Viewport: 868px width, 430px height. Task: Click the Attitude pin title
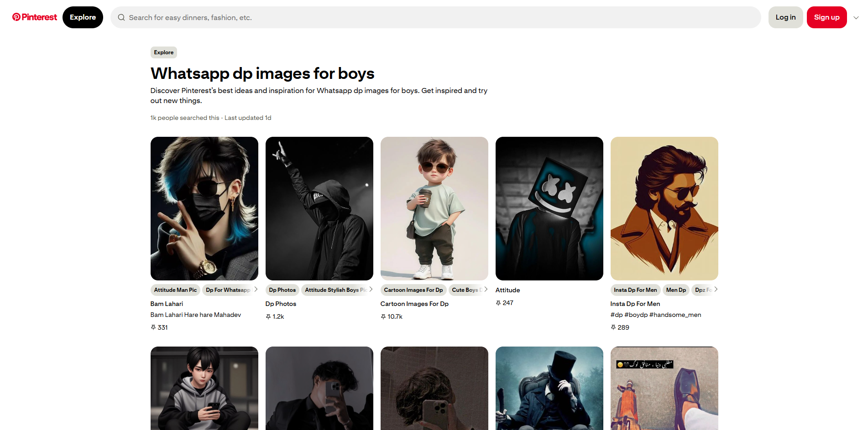tap(507, 290)
